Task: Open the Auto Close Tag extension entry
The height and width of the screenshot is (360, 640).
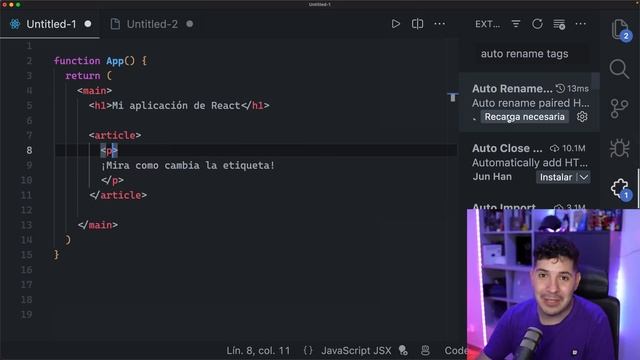Action: coord(529,162)
